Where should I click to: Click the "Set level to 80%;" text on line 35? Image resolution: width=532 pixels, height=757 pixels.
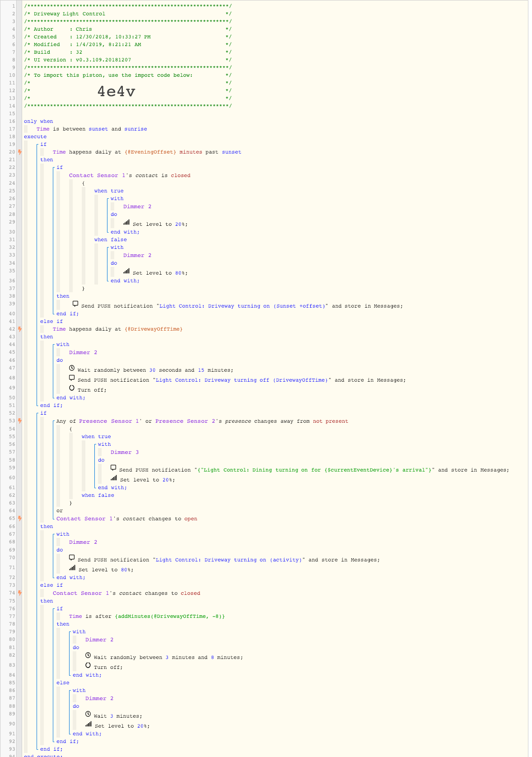coord(160,273)
